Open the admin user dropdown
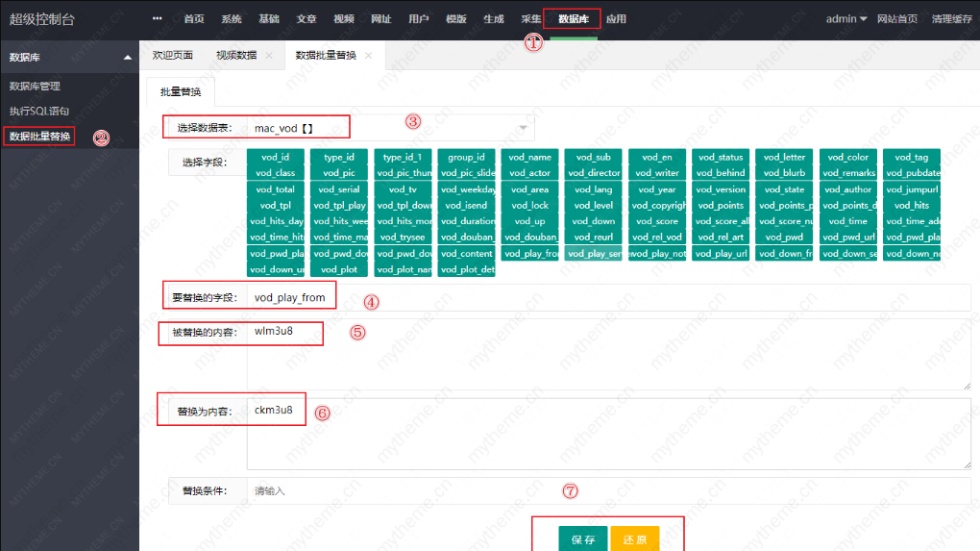The image size is (980, 551). [x=846, y=19]
